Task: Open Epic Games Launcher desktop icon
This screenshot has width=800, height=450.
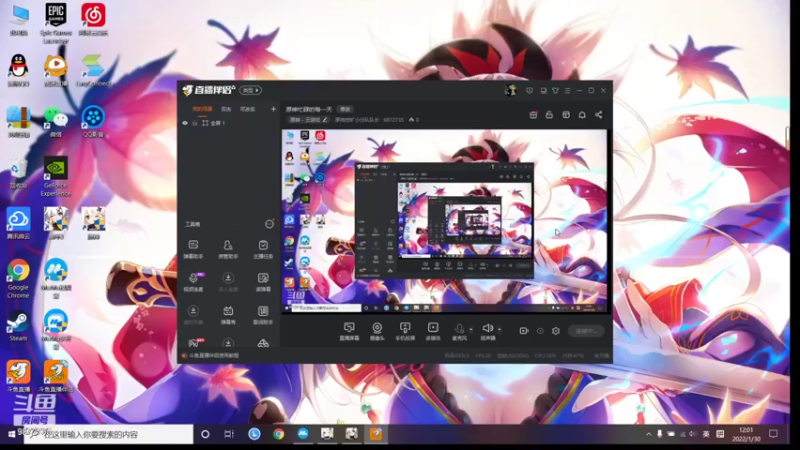Action: pyautogui.click(x=56, y=23)
